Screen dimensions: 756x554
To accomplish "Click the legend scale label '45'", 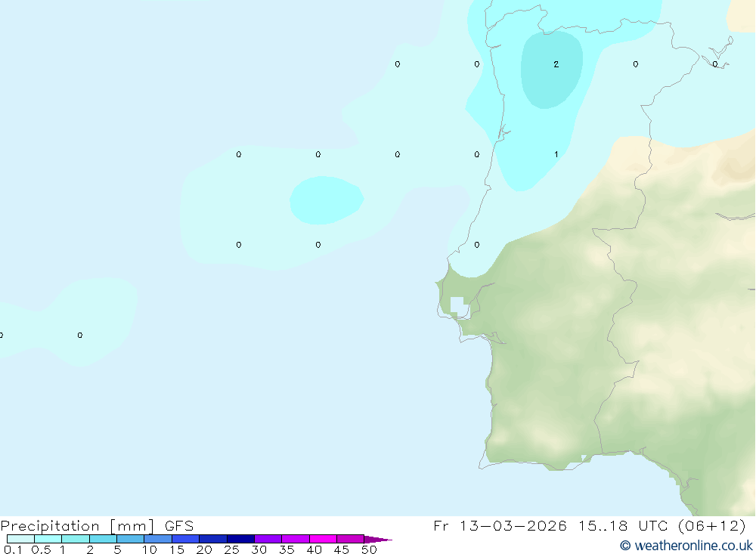I will click(342, 549).
